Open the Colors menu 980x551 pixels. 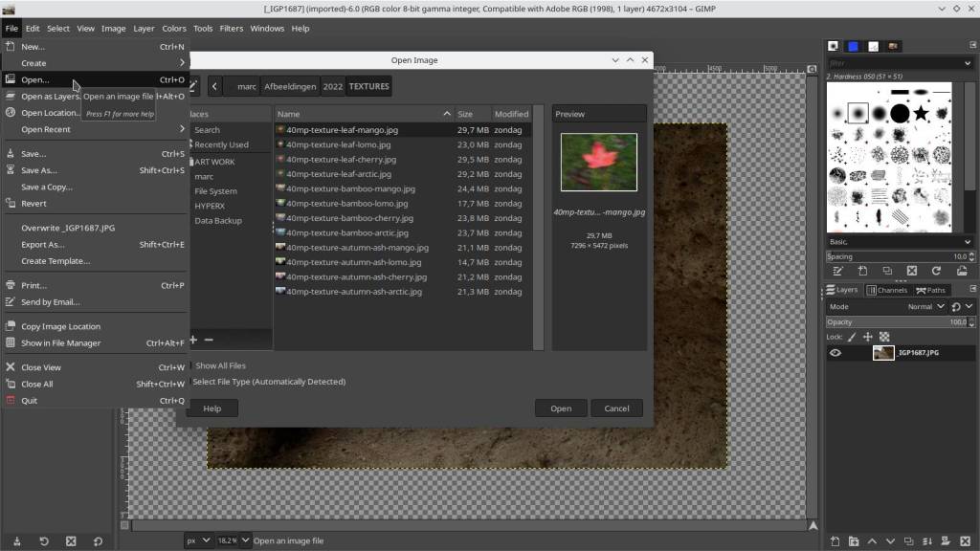174,28
